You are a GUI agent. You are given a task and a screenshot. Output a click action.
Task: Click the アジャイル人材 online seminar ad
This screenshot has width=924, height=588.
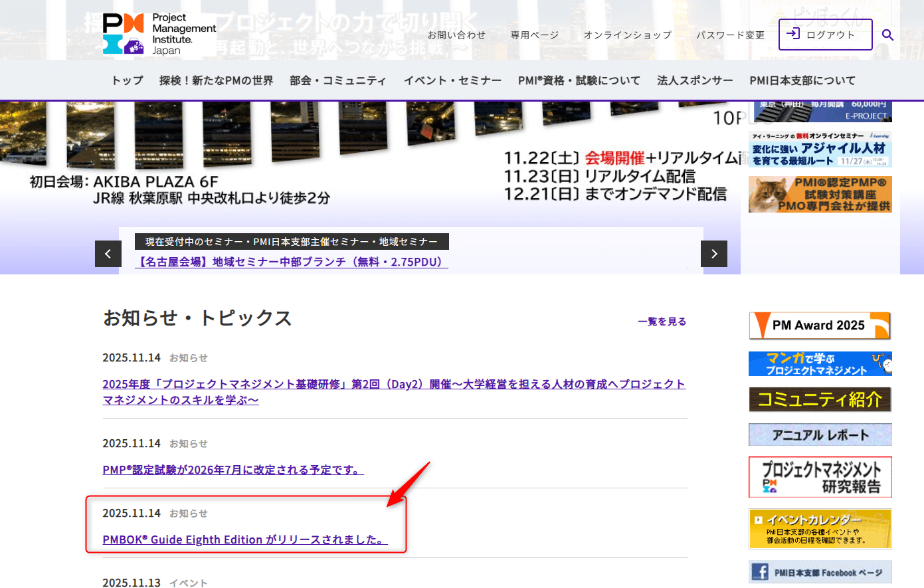tap(820, 147)
